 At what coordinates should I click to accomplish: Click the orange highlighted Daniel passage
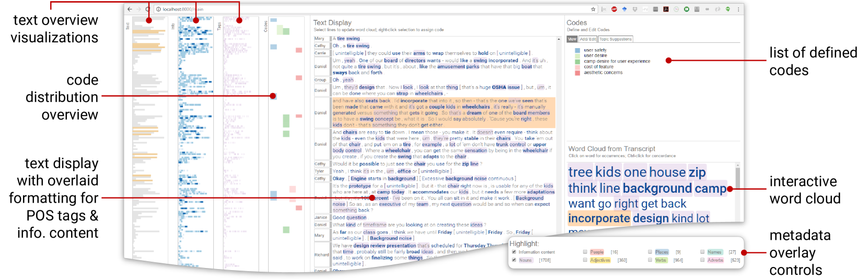(x=444, y=112)
